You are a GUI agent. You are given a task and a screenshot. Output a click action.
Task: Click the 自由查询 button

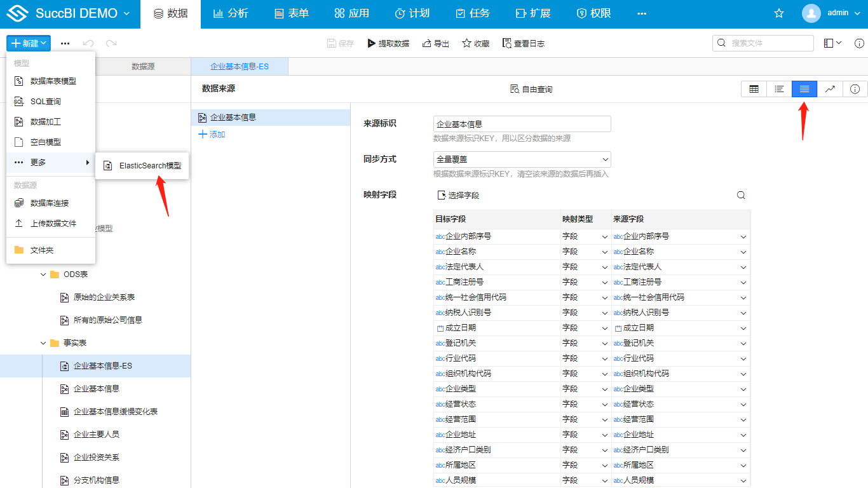tap(531, 90)
